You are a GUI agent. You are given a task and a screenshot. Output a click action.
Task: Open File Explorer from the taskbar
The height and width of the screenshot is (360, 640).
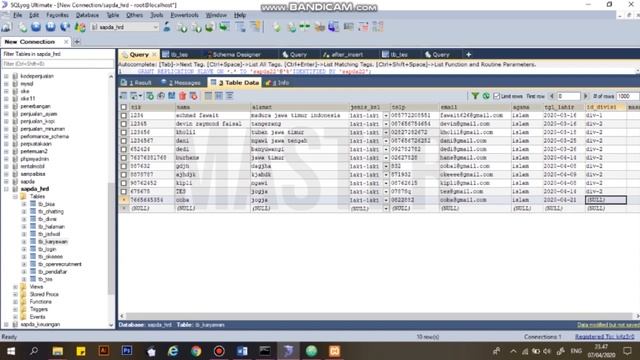(x=58, y=351)
